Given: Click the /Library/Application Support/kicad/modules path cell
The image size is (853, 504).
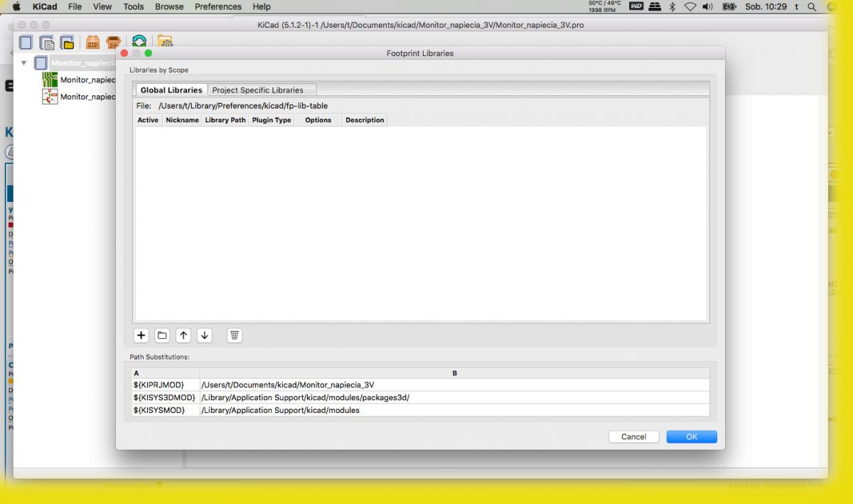Looking at the screenshot, I should tap(455, 410).
